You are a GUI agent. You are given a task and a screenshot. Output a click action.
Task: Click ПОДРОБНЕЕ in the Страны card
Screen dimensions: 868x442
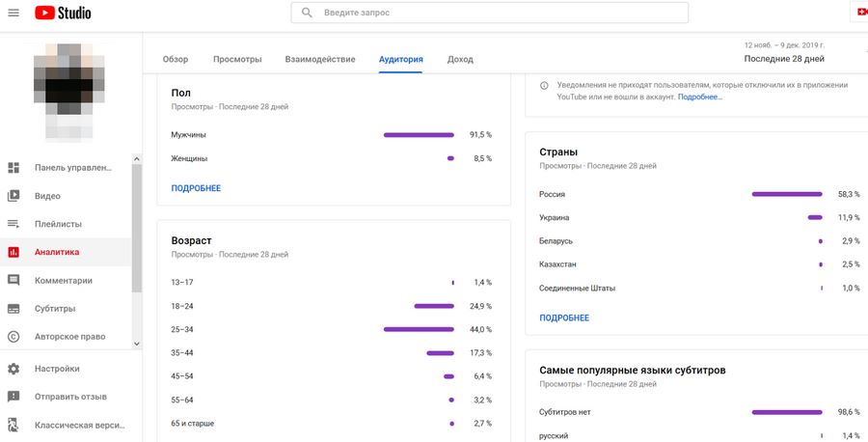(564, 318)
